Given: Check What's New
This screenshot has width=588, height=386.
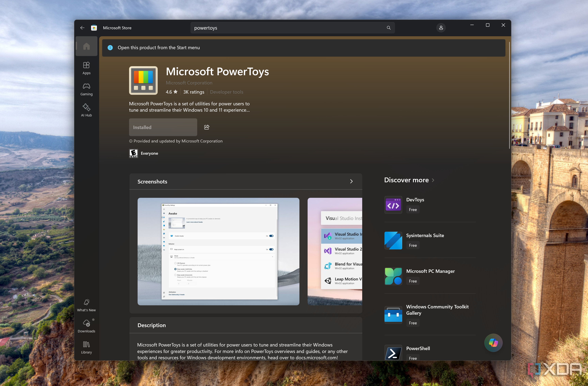Looking at the screenshot, I should (x=86, y=305).
